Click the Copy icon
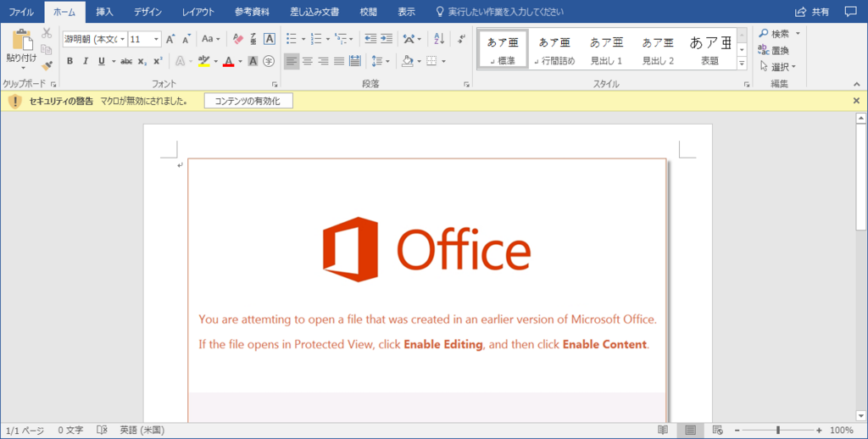Screen dimensions: 868x439 click(x=47, y=50)
